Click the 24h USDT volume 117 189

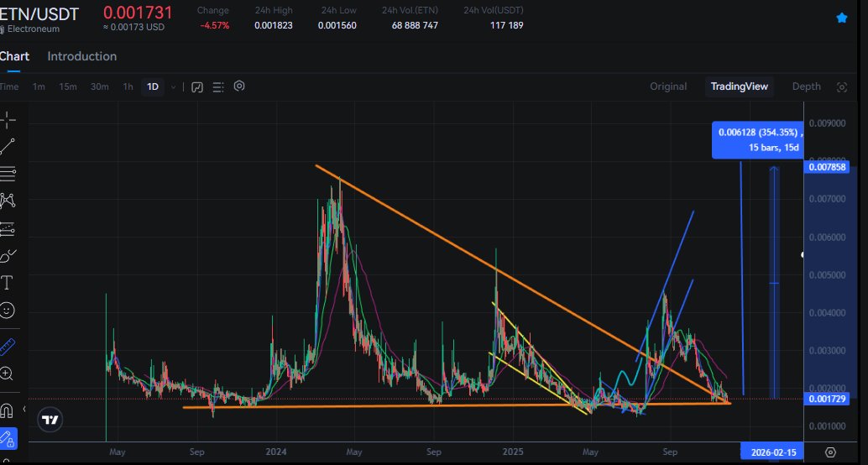[x=506, y=25]
